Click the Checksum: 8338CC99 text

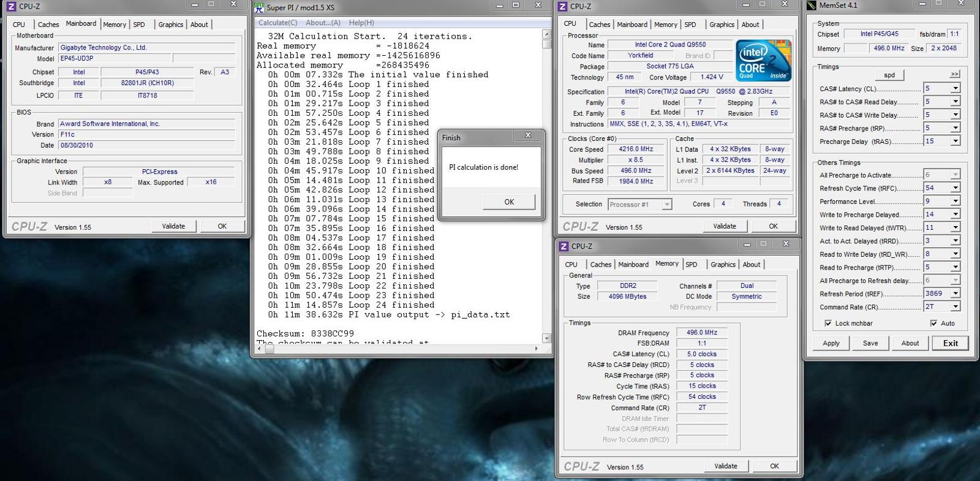pos(305,333)
